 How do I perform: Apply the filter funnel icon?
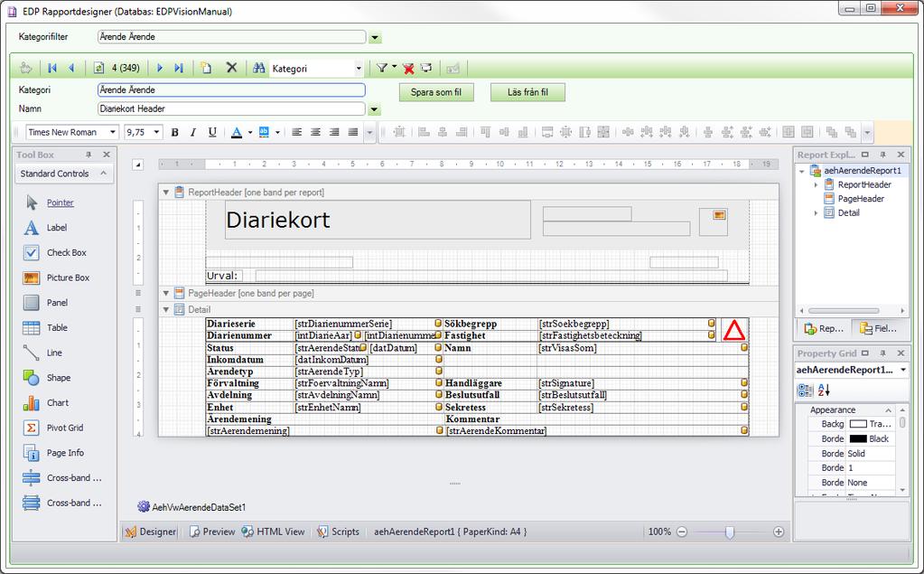tap(382, 69)
